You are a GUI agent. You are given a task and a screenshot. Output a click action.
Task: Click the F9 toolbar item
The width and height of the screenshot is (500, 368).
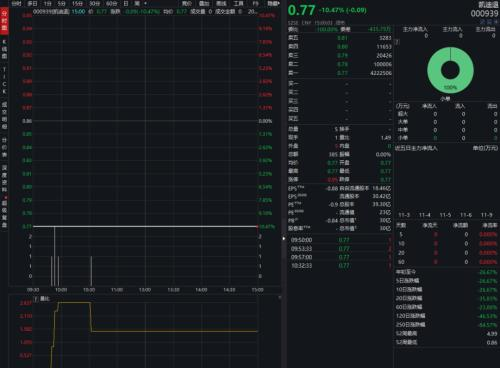(255, 4)
